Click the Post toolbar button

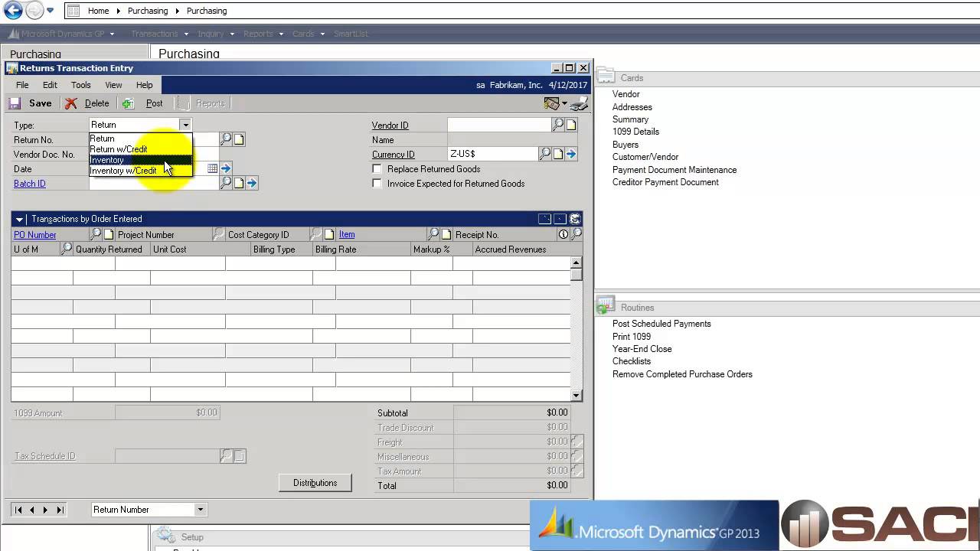(x=143, y=103)
